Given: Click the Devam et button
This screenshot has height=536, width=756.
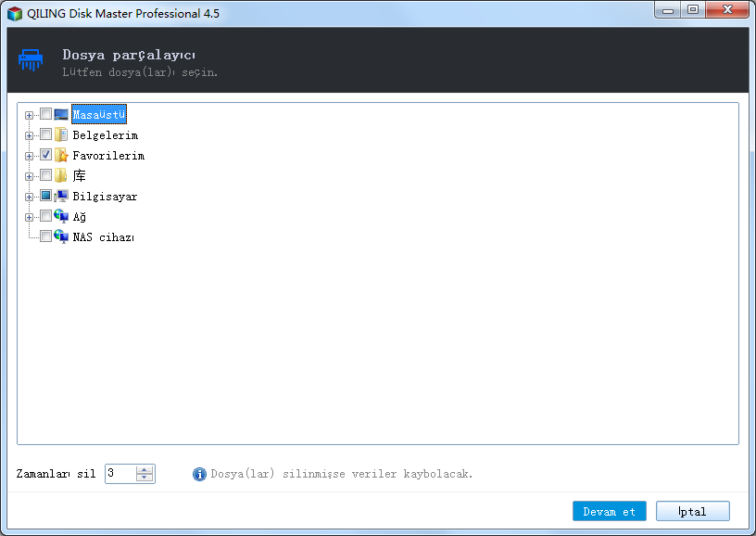Looking at the screenshot, I should point(610,511).
